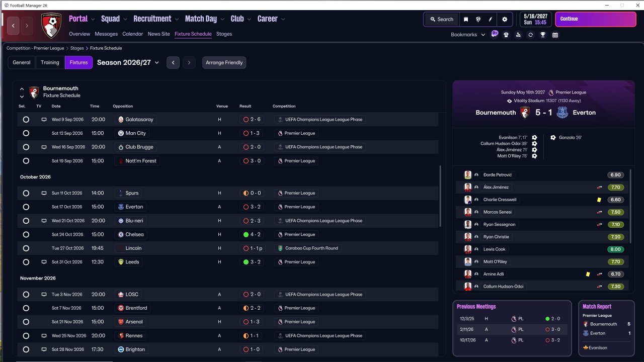The image size is (644, 362).
Task: Open the Bookmarks dropdown
Action: click(x=468, y=35)
